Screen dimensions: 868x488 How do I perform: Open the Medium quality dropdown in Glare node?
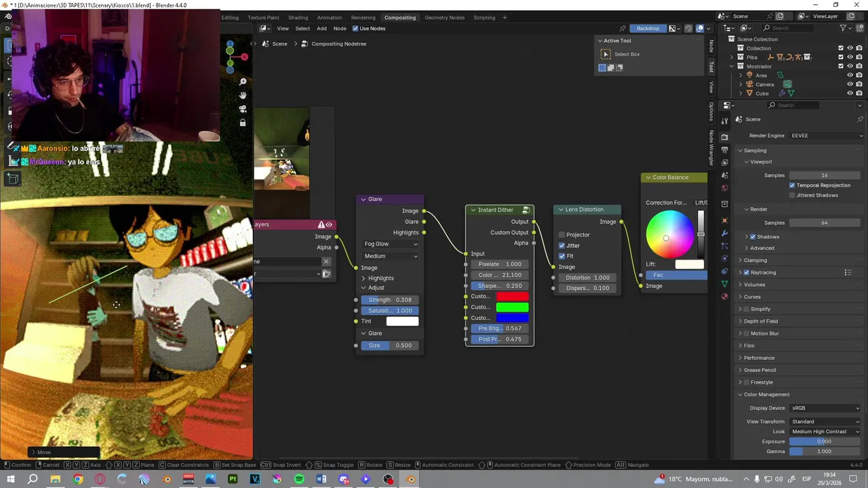pyautogui.click(x=391, y=256)
